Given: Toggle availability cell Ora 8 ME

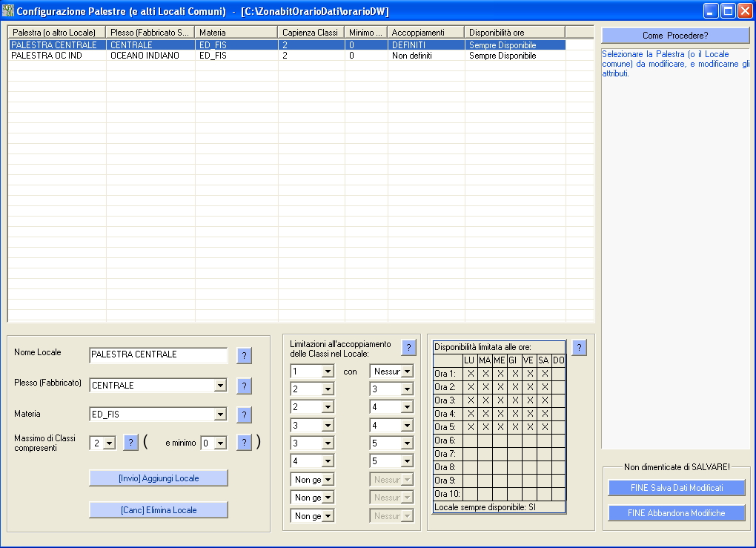Looking at the screenshot, I should click(500, 467).
